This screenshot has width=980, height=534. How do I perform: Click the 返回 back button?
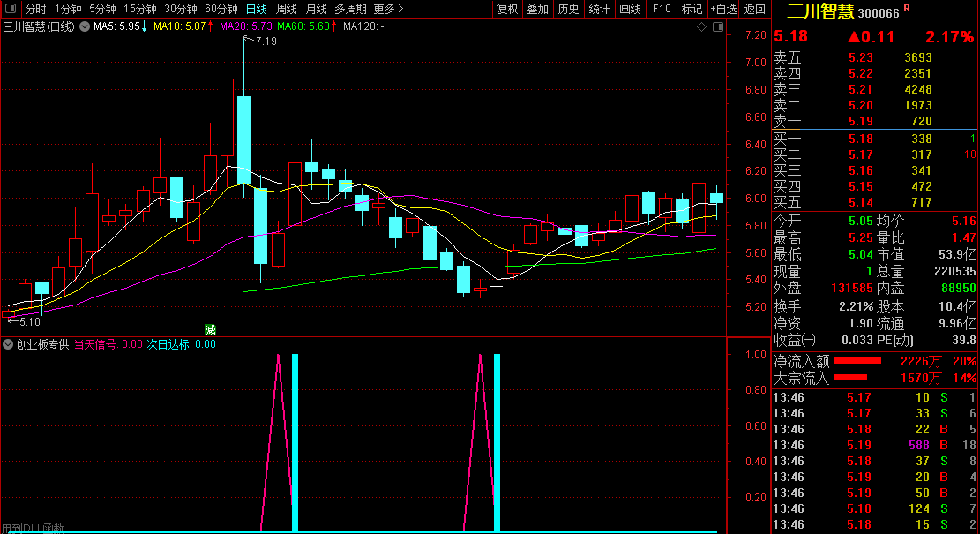pos(754,9)
